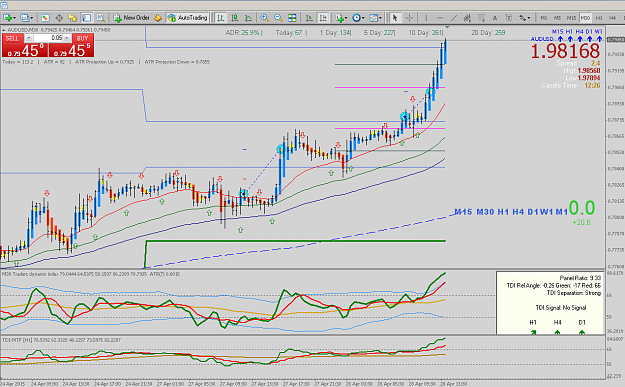
Task: Switch chart to bar chart mode
Action: (x=220, y=18)
